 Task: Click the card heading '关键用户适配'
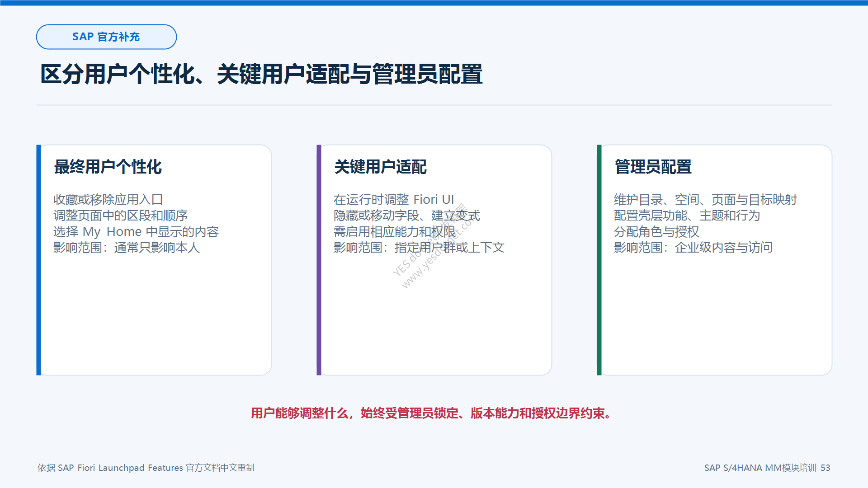[x=380, y=167]
